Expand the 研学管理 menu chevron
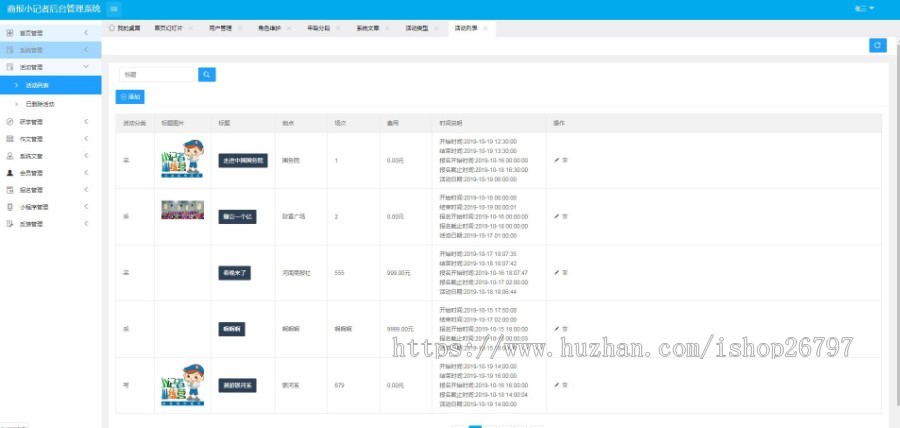The height and width of the screenshot is (428, 900). (x=86, y=122)
